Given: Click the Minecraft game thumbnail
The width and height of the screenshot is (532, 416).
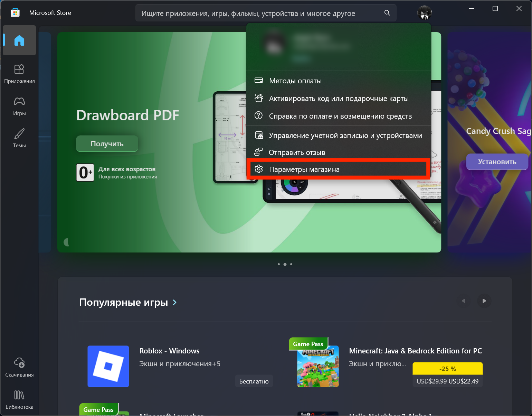Looking at the screenshot, I should click(318, 366).
